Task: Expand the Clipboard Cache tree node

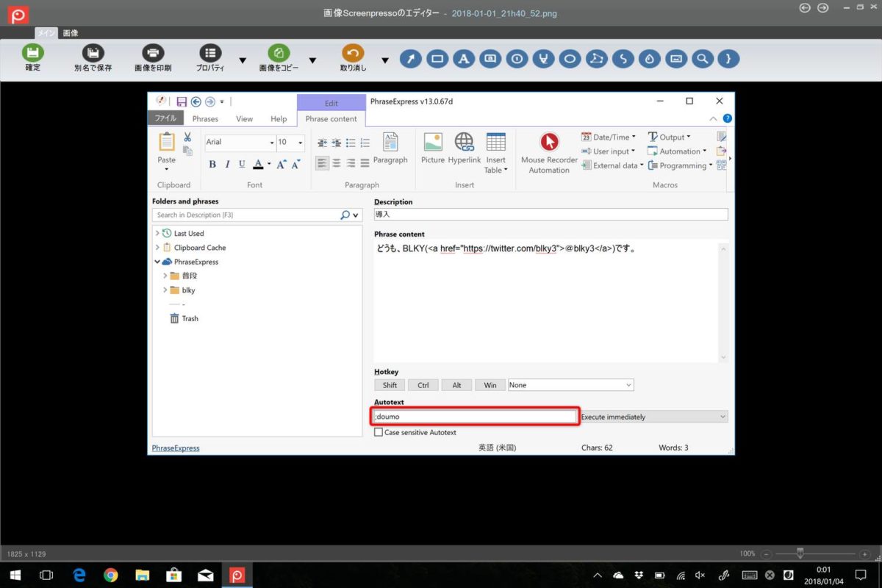Action: point(157,248)
